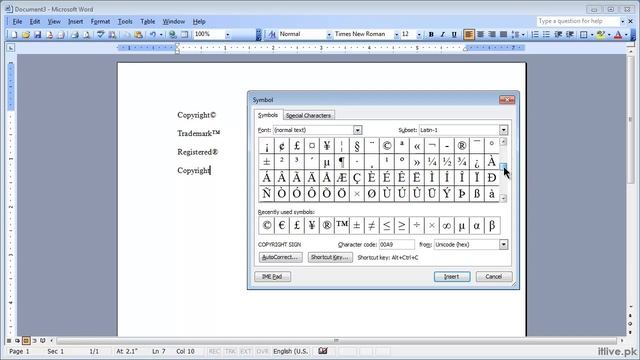Viewport: 640px width, 360px height.
Task: Expand the Subset Latin-1 dropdown
Action: coord(503,130)
